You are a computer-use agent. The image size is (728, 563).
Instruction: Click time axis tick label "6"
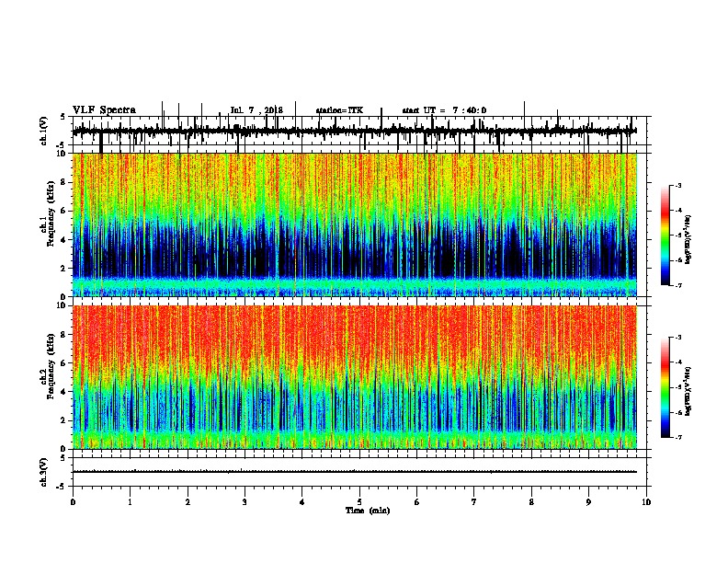[x=417, y=502]
